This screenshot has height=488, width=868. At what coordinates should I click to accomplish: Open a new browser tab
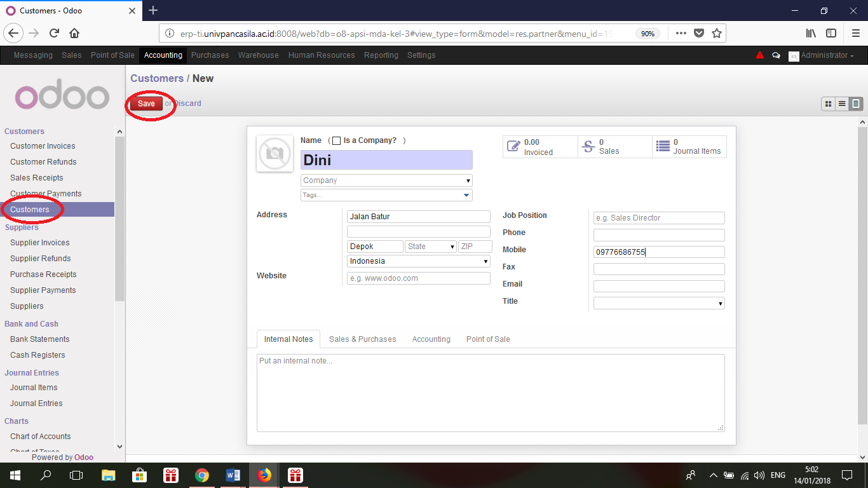tap(153, 10)
